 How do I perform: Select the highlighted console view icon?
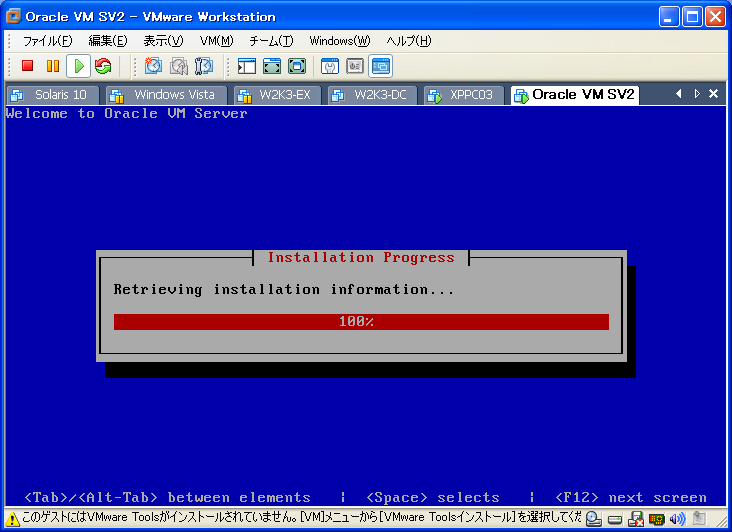click(x=380, y=66)
